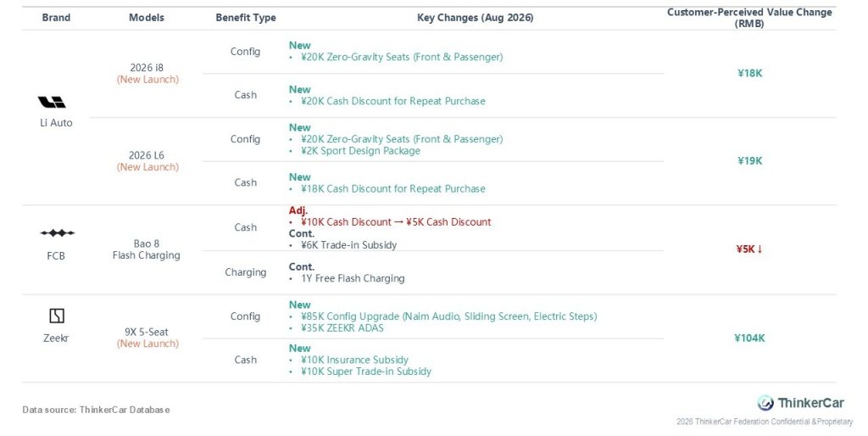Viewport: 868px width, 436px height.
Task: Click the Data source: ThinkerCar Database note
Action: (x=97, y=410)
